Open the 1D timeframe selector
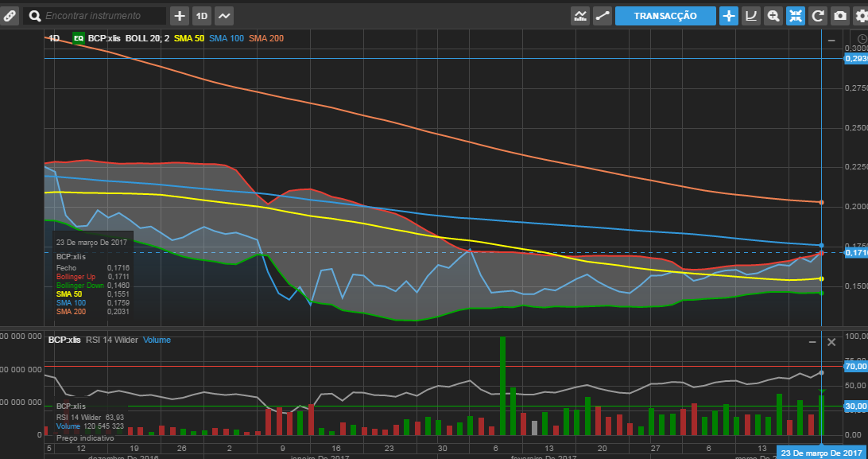Image resolution: width=868 pixels, height=459 pixels. tap(202, 16)
